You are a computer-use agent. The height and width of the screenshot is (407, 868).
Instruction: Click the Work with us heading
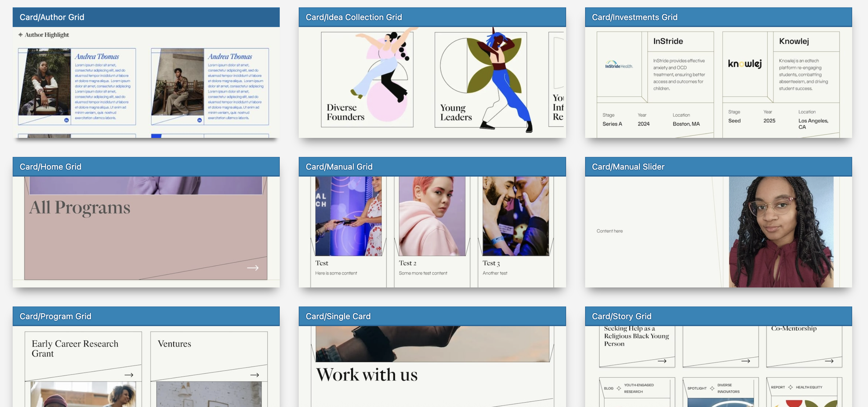pos(367,375)
